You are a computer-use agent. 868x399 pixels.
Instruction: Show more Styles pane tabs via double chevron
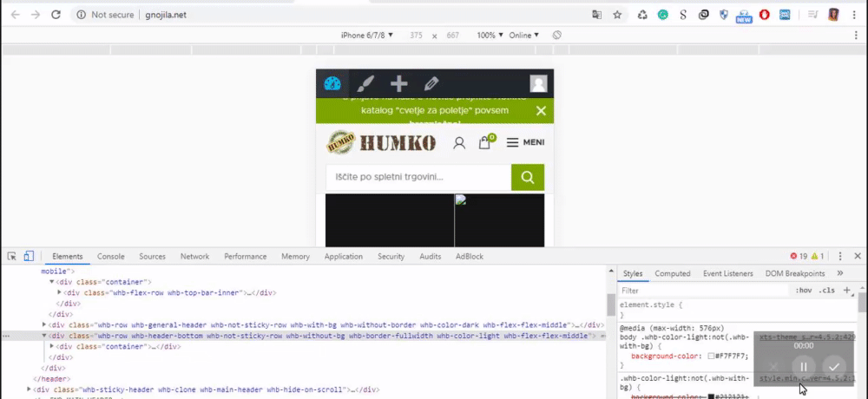click(x=839, y=273)
